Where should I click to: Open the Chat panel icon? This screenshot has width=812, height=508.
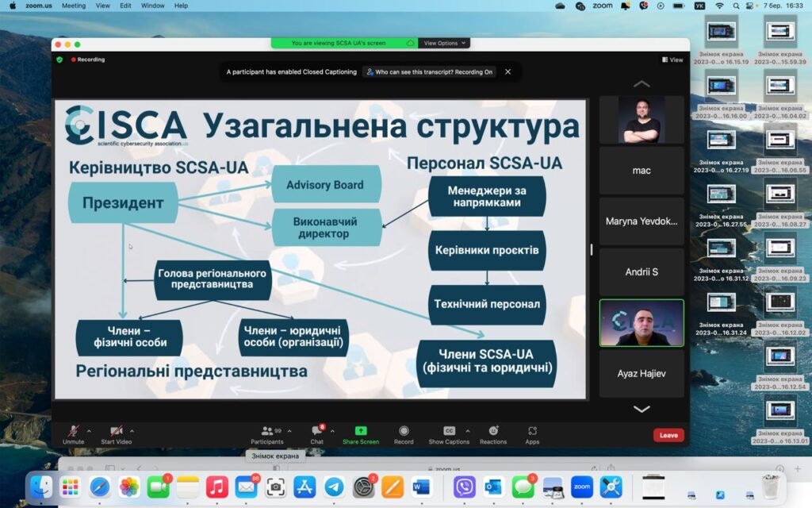point(317,431)
